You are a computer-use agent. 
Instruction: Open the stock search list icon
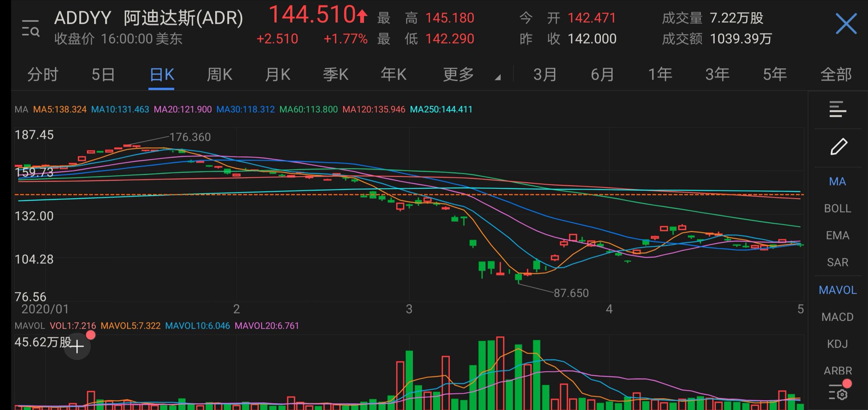30,28
